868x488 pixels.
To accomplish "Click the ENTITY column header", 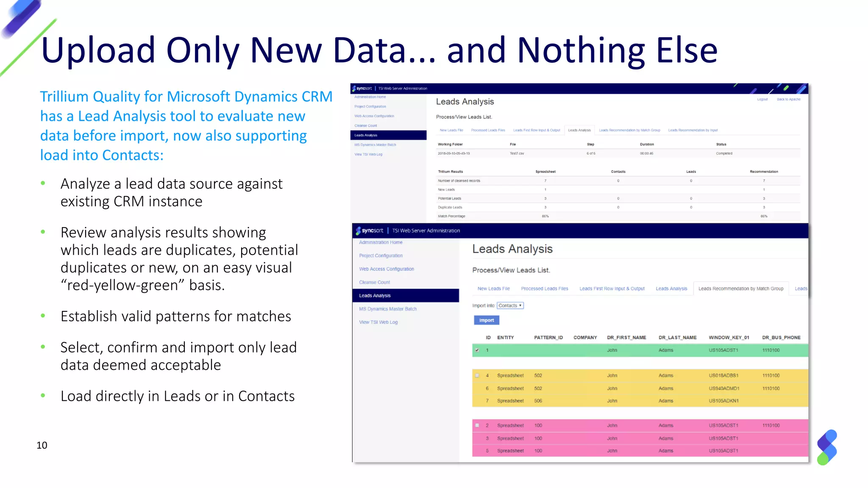I will pyautogui.click(x=505, y=338).
